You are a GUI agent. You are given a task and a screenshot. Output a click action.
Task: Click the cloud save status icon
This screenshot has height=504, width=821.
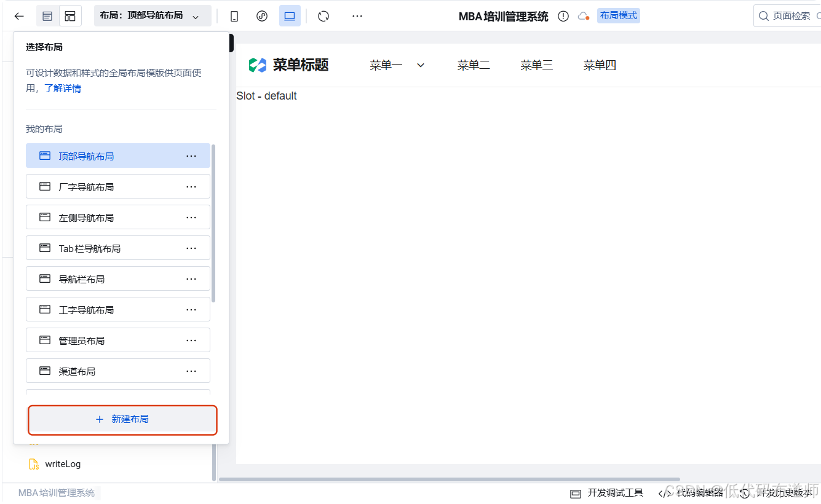coord(583,16)
